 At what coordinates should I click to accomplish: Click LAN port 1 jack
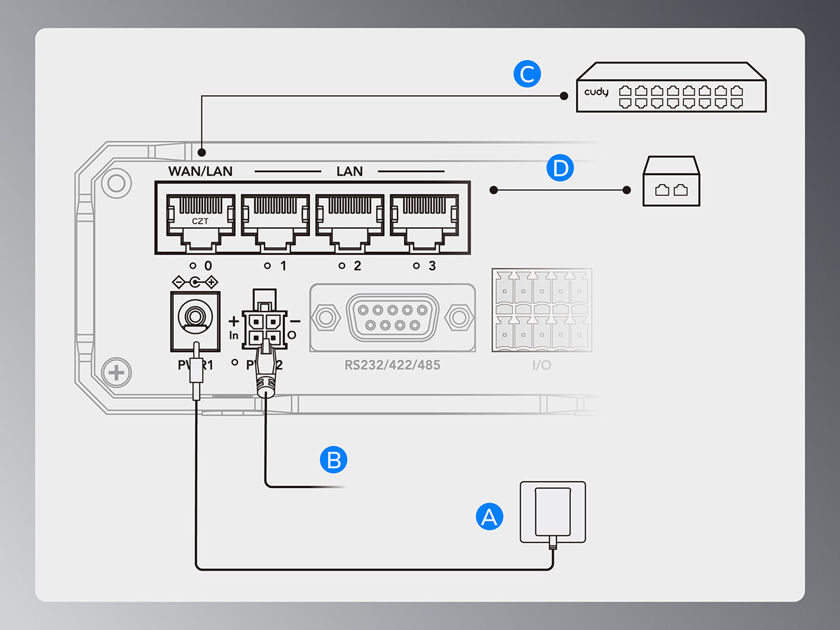274,218
